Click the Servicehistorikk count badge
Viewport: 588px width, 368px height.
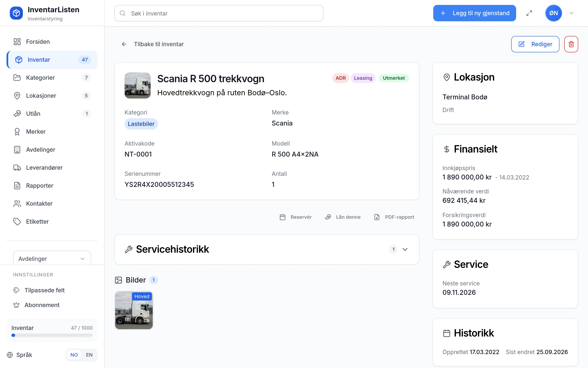click(393, 249)
